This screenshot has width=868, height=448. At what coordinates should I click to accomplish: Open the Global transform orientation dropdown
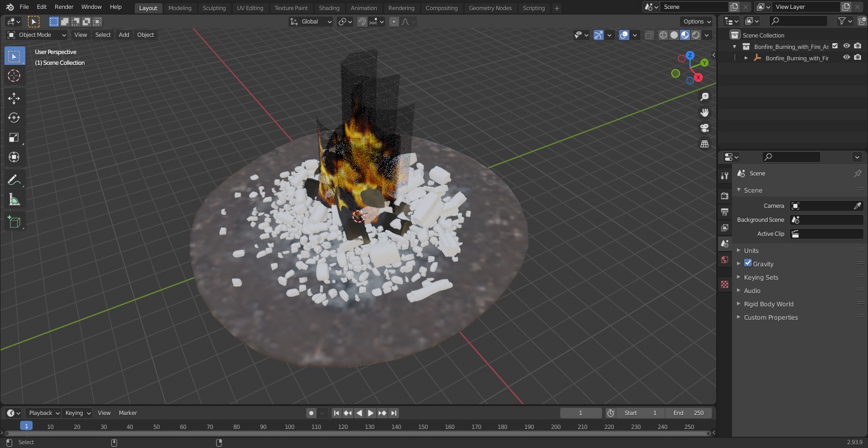pyautogui.click(x=311, y=22)
